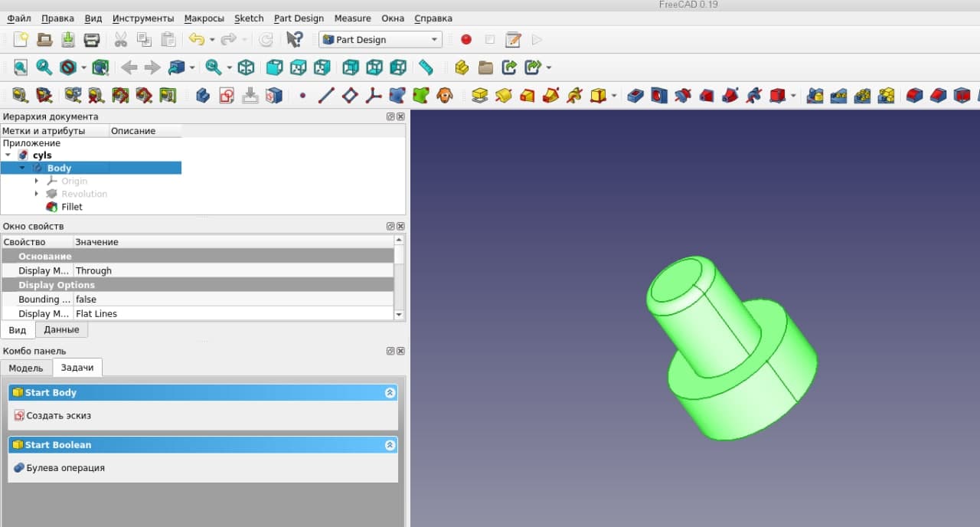Viewport: 980px width, 527px height.
Task: Switch to left view cube icon
Action: click(397, 67)
